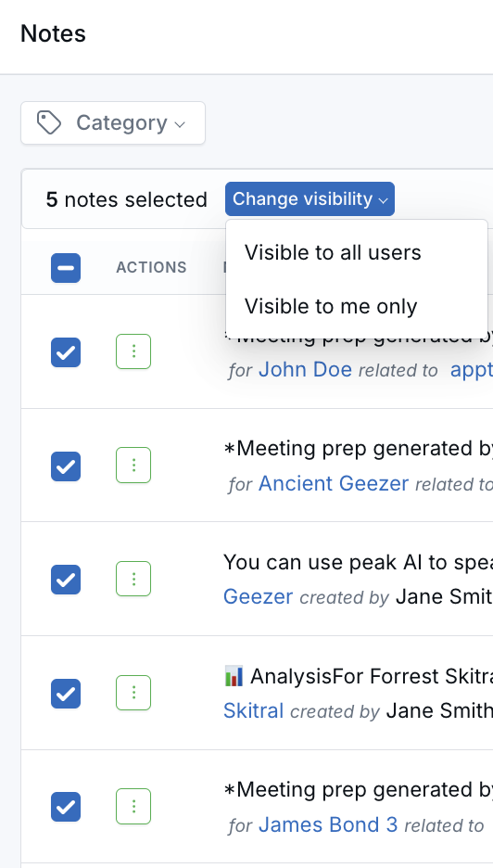Click the Notes page title

[53, 33]
